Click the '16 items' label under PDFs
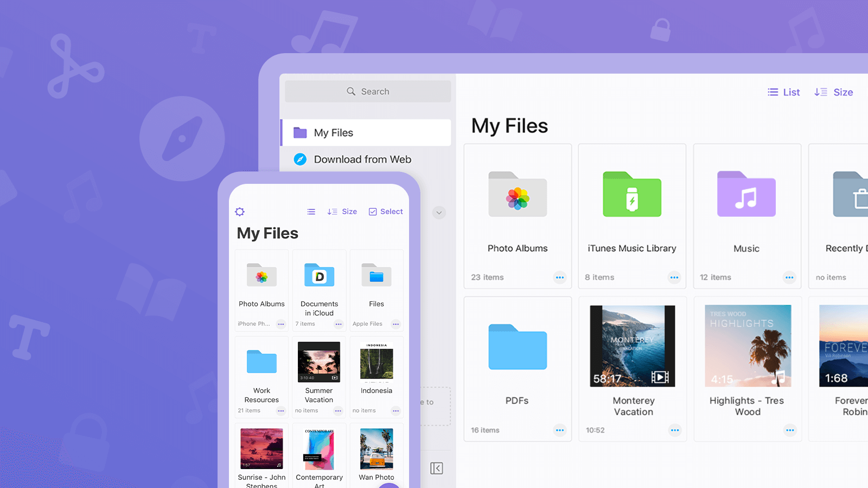Screen dimensions: 868x488 pos(485,431)
